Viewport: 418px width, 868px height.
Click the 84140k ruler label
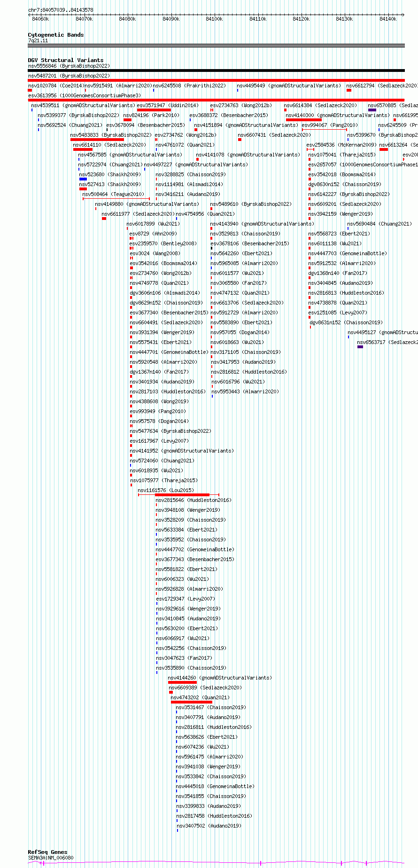[x=388, y=19]
